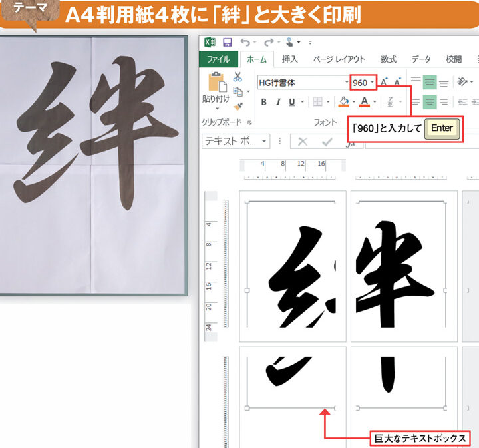Cut selection with scissors icon
479x448 pixels.
point(238,77)
